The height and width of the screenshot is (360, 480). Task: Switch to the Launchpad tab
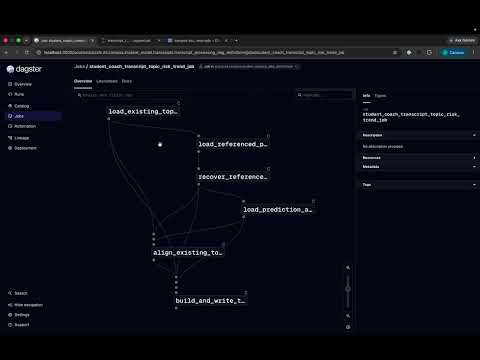(x=107, y=81)
